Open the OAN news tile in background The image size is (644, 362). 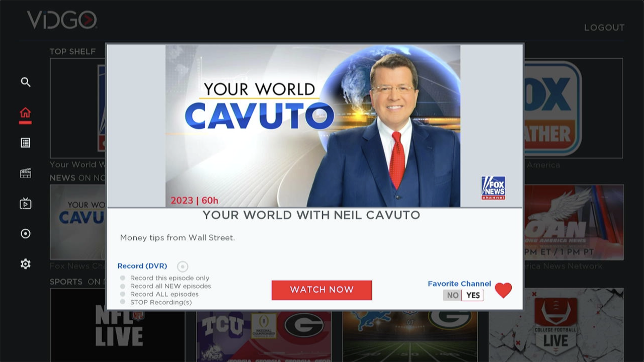click(574, 222)
